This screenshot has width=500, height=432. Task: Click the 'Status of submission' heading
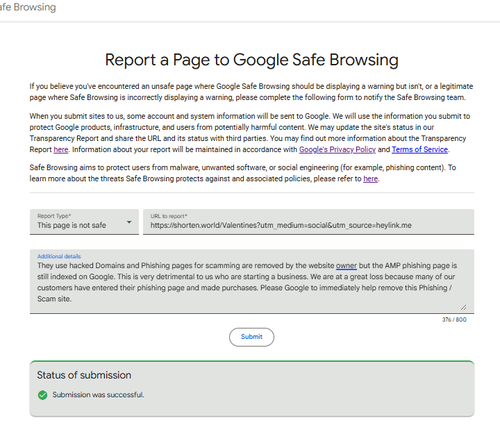[x=84, y=375]
